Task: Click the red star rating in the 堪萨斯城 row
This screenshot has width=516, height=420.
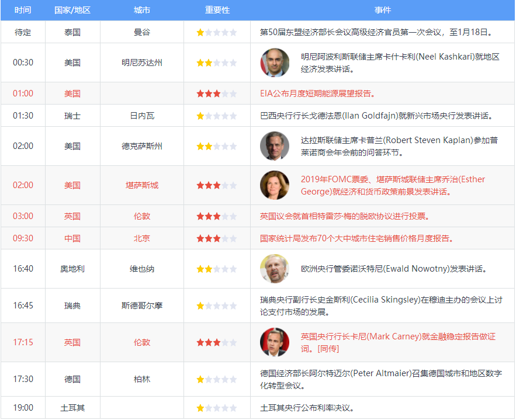Action: coord(217,185)
